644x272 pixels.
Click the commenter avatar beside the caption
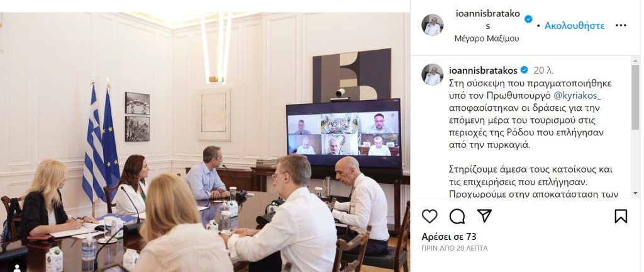pos(433,74)
